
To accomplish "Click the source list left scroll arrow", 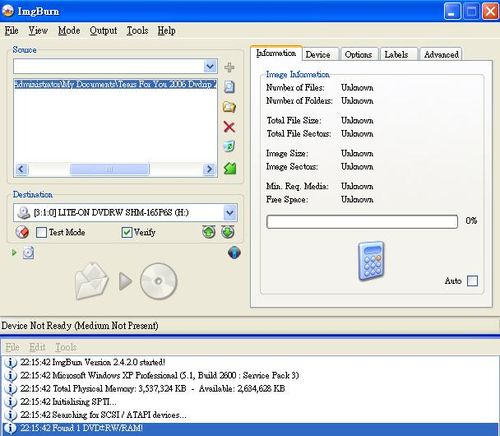I will click(21, 169).
